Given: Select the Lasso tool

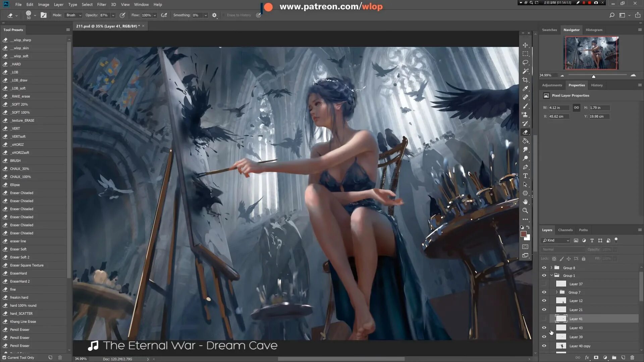Looking at the screenshot, I should pyautogui.click(x=525, y=62).
